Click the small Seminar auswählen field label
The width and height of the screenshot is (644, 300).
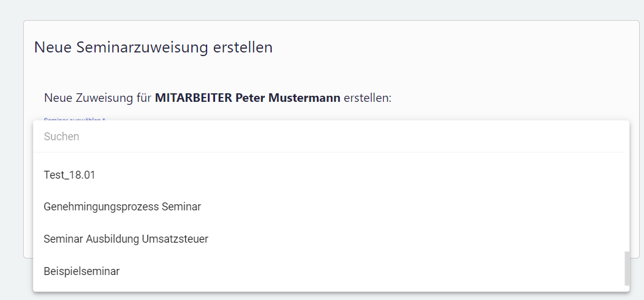point(74,119)
